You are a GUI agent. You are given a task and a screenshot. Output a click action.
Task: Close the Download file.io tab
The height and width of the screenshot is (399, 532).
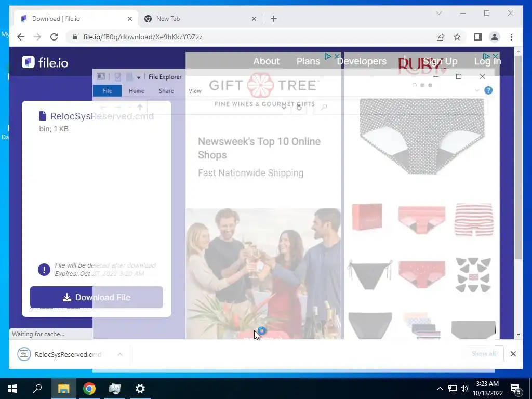click(129, 19)
